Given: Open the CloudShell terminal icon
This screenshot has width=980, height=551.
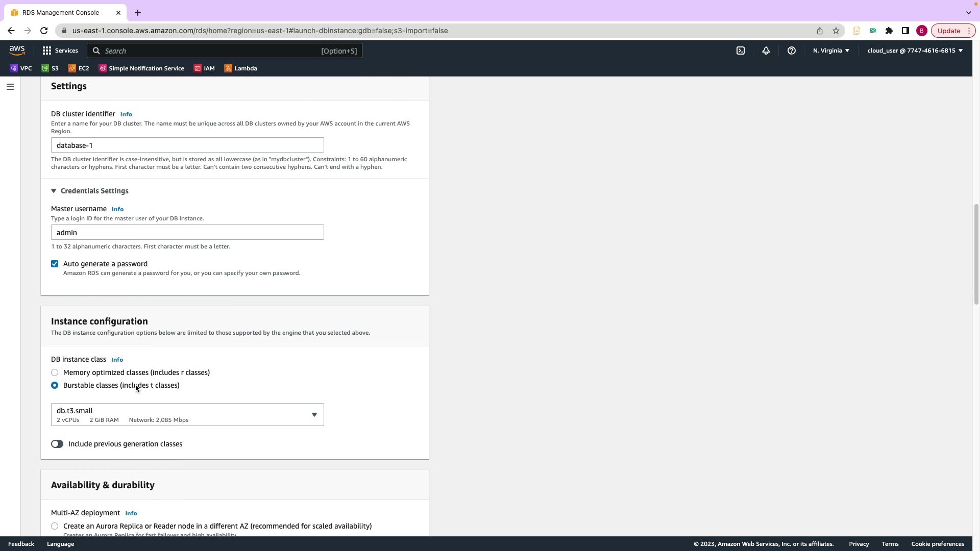Looking at the screenshot, I should [x=740, y=51].
